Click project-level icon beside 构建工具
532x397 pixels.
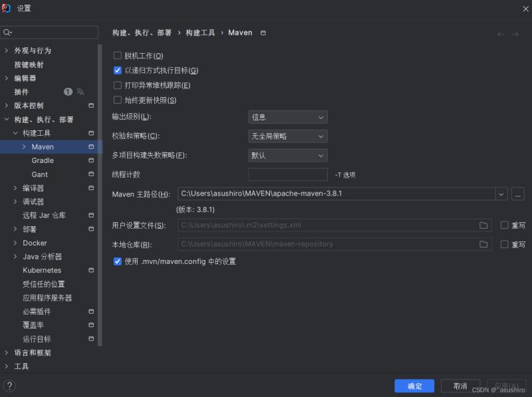click(91, 133)
